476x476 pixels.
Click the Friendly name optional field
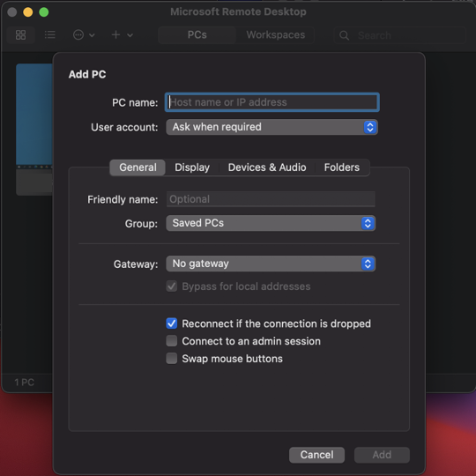[x=271, y=199]
